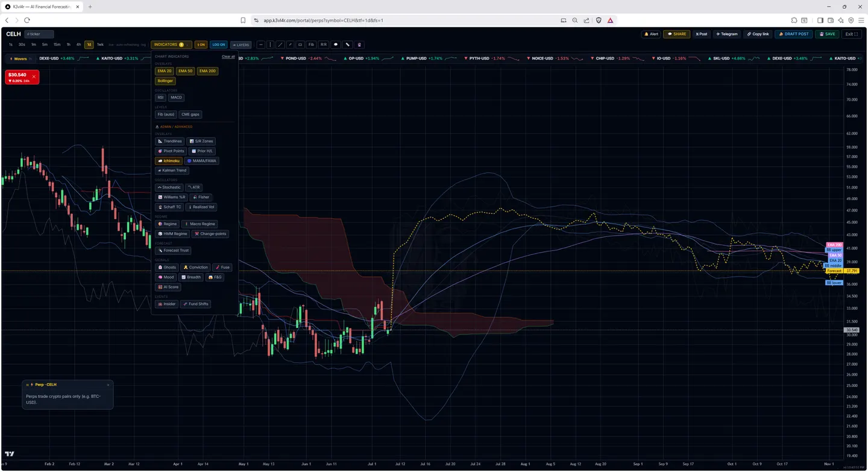This screenshot has height=472, width=868.
Task: Enable the CME gaps levels
Action: [x=190, y=115]
